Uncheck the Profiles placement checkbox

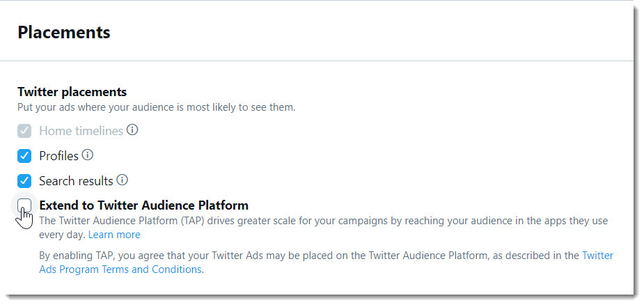(x=24, y=156)
